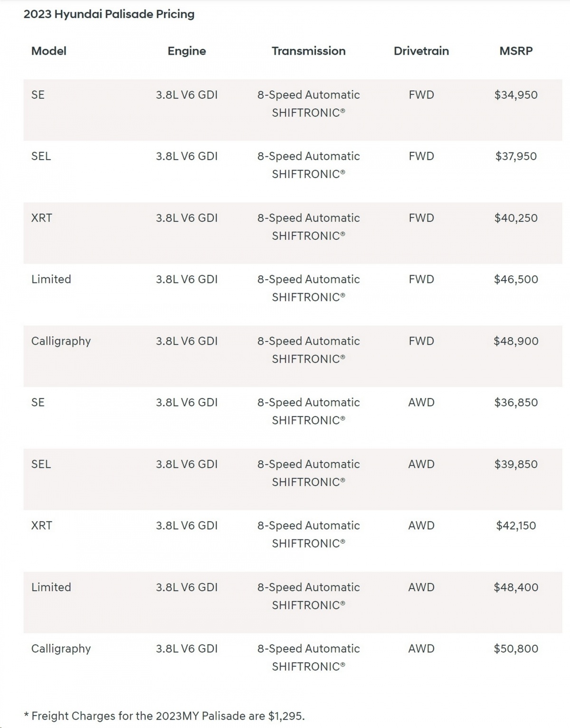Click the Calligraphy FWD model name
Viewport: 570px width, 728px height.
[x=61, y=341]
